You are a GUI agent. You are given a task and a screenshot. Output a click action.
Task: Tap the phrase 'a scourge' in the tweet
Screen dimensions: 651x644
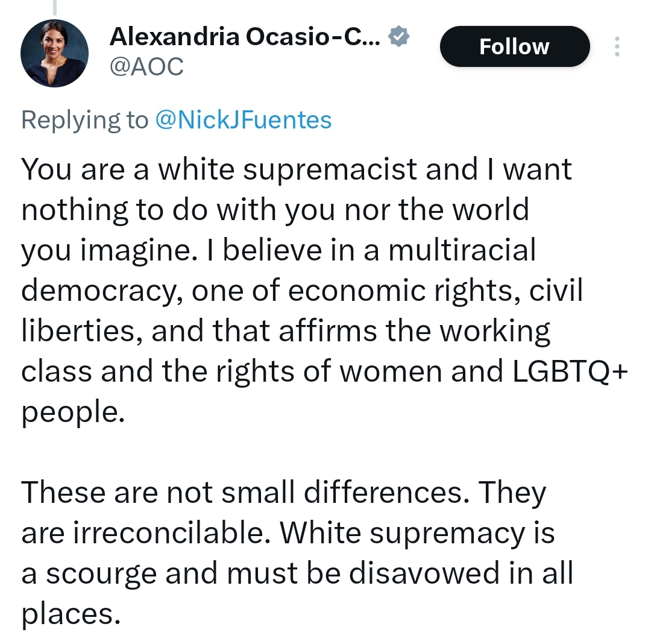click(90, 574)
